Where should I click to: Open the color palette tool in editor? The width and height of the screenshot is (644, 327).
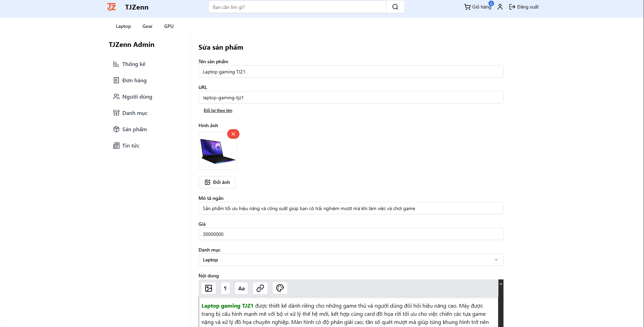coord(280,288)
